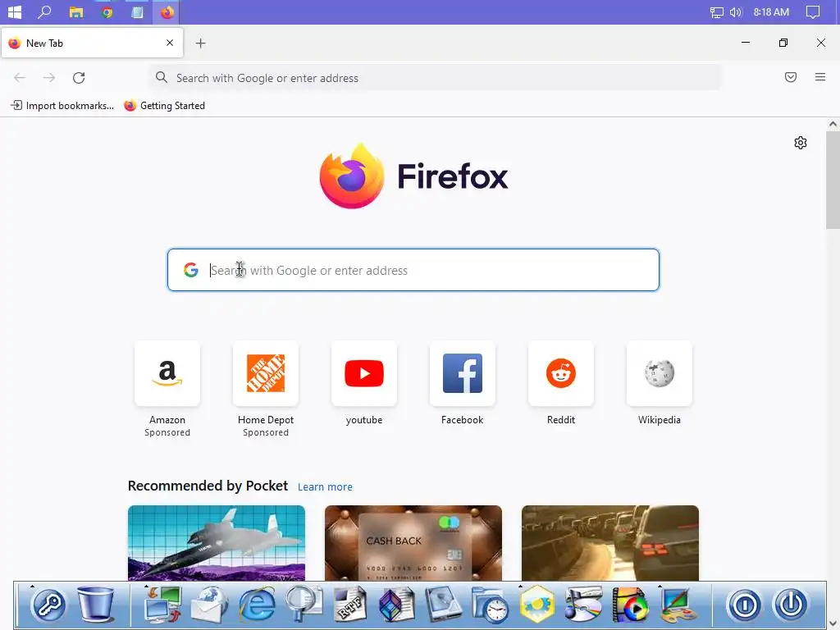Click the scrollbar up arrow

point(833,124)
